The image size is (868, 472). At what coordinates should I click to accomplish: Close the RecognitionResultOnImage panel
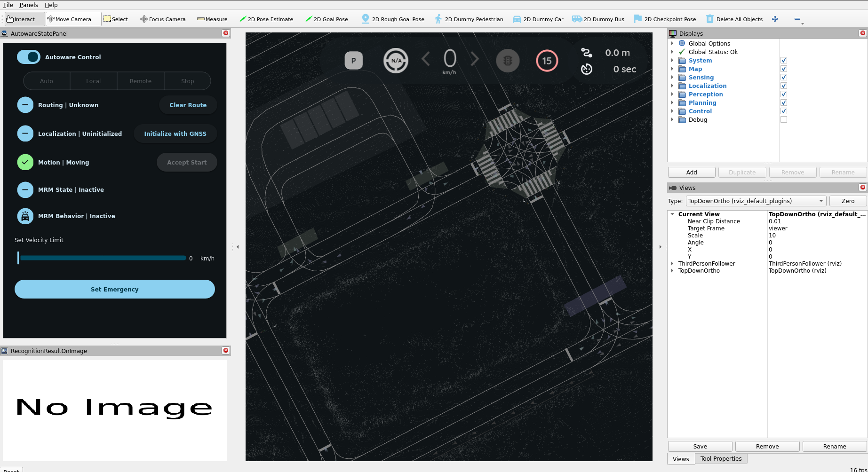click(226, 351)
